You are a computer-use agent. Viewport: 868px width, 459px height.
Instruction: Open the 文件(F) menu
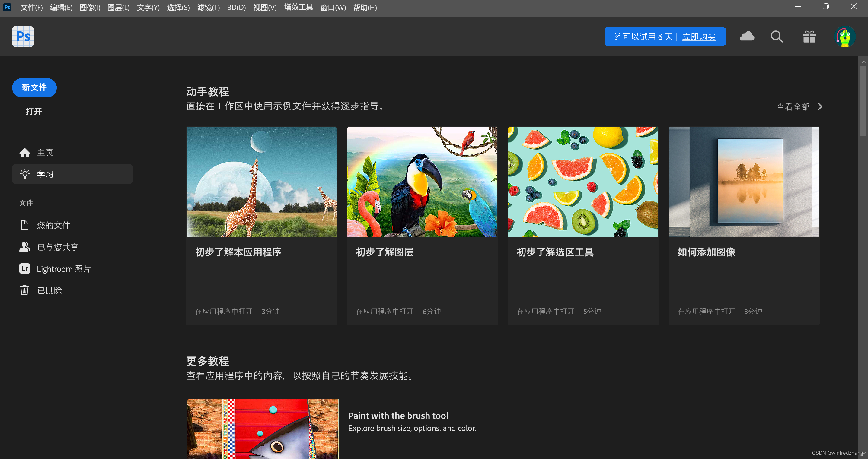coord(32,8)
